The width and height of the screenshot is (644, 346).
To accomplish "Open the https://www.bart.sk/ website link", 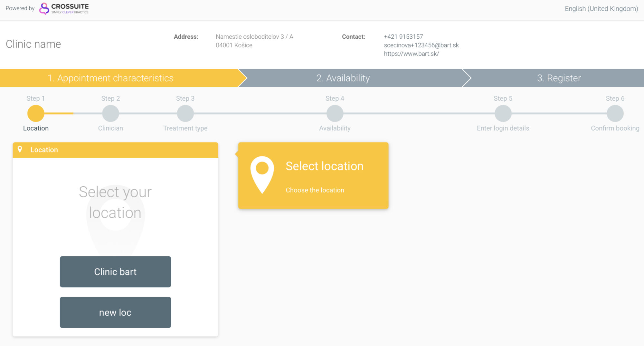I will click(x=411, y=54).
